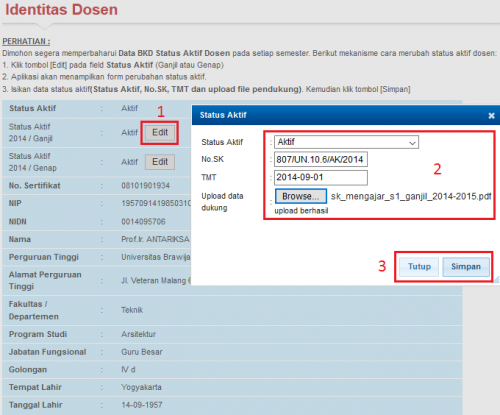The image size is (500, 415).
Task: Click the upload berhasil status text
Action: coord(301,211)
